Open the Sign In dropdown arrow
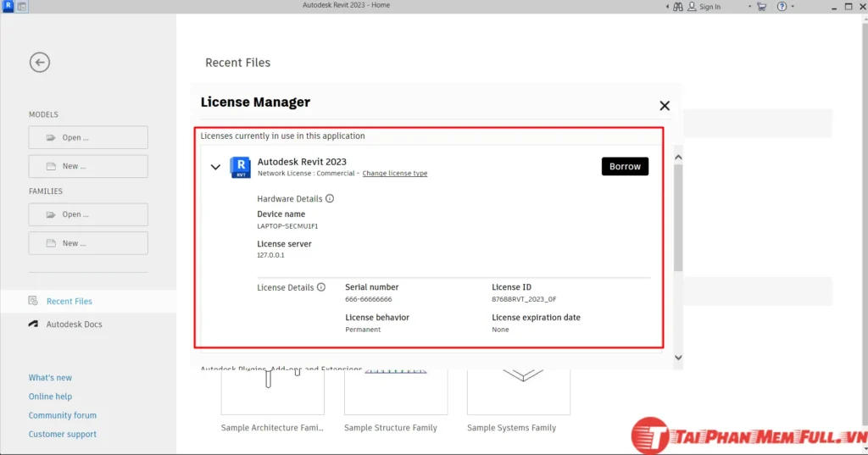Image resolution: width=868 pixels, height=455 pixels. pyautogui.click(x=749, y=7)
